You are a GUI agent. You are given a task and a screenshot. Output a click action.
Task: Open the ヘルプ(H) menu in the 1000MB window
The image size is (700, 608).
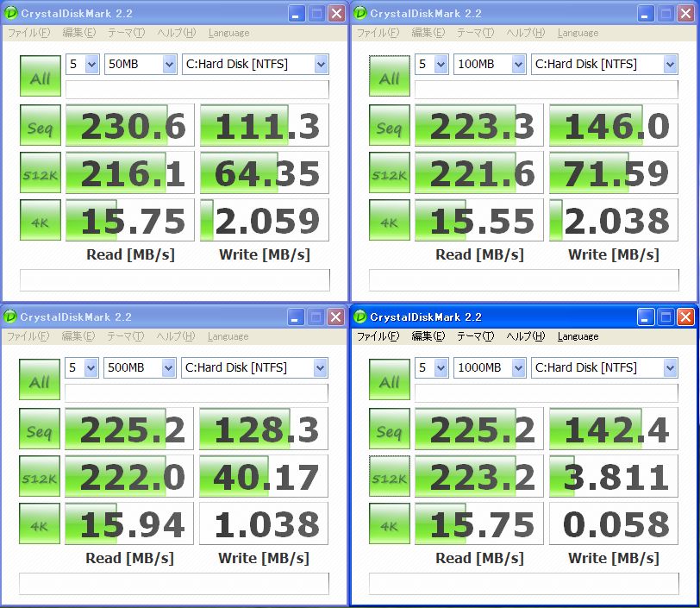point(526,336)
